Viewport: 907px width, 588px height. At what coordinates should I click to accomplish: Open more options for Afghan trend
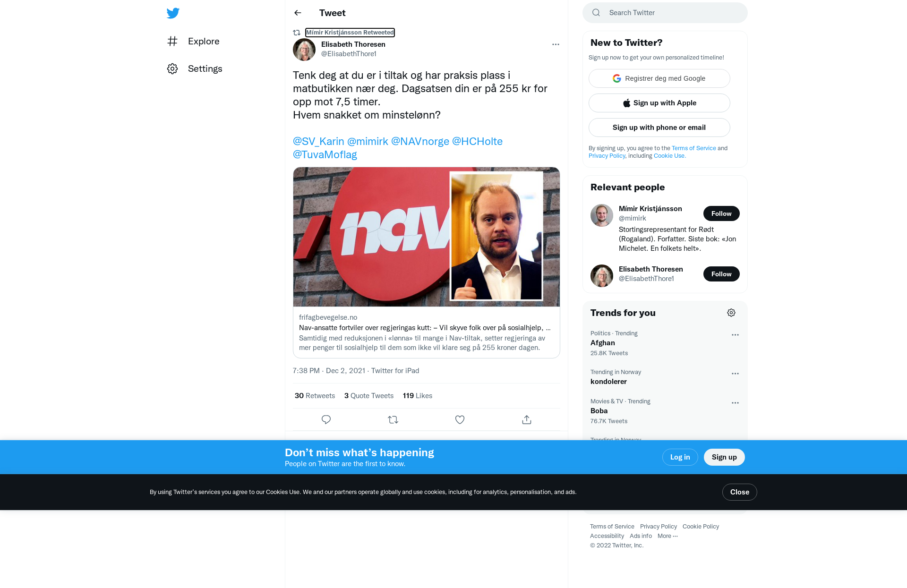(x=735, y=335)
